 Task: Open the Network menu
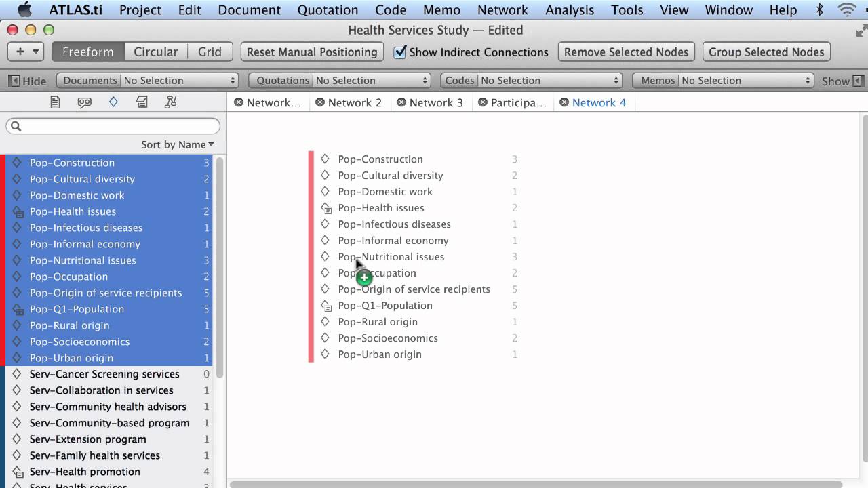[x=502, y=9]
